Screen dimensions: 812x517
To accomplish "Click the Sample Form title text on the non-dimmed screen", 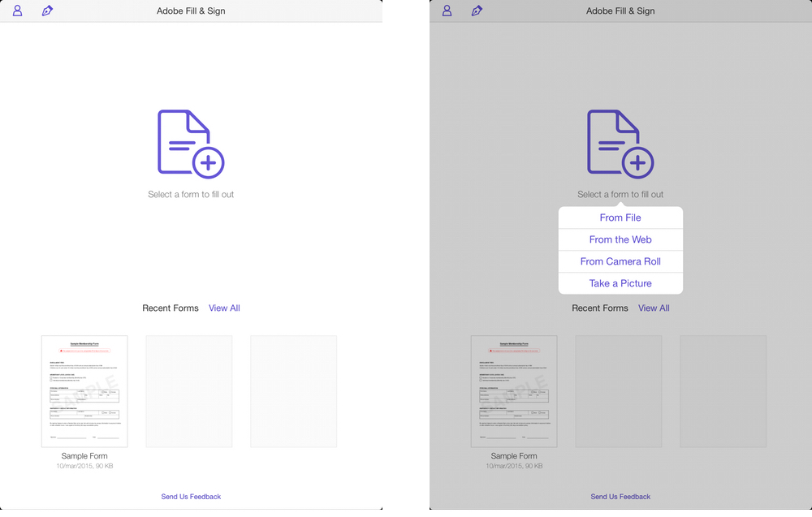I will (84, 456).
